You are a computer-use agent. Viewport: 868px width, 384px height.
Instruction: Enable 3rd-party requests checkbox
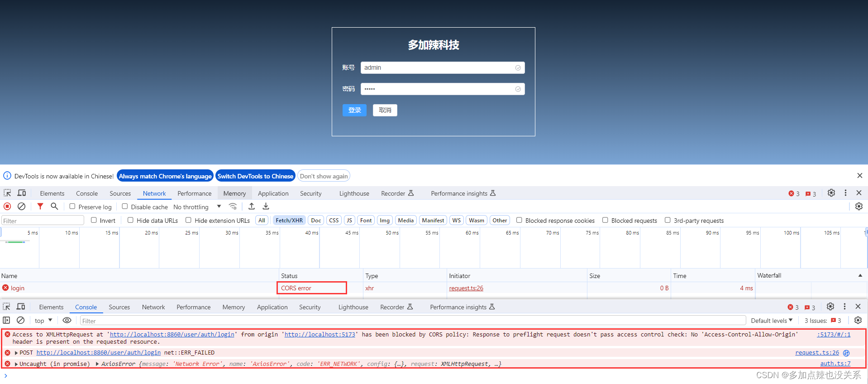tap(668, 220)
